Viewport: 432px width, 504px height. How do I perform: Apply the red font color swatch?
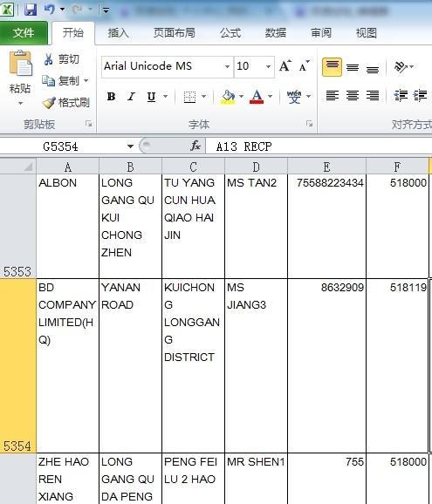tap(257, 97)
